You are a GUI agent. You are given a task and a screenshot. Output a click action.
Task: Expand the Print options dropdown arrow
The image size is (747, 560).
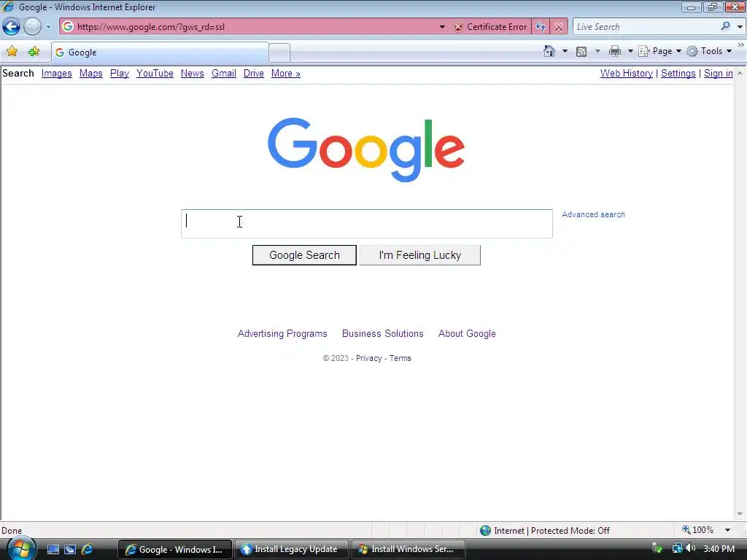pyautogui.click(x=630, y=51)
